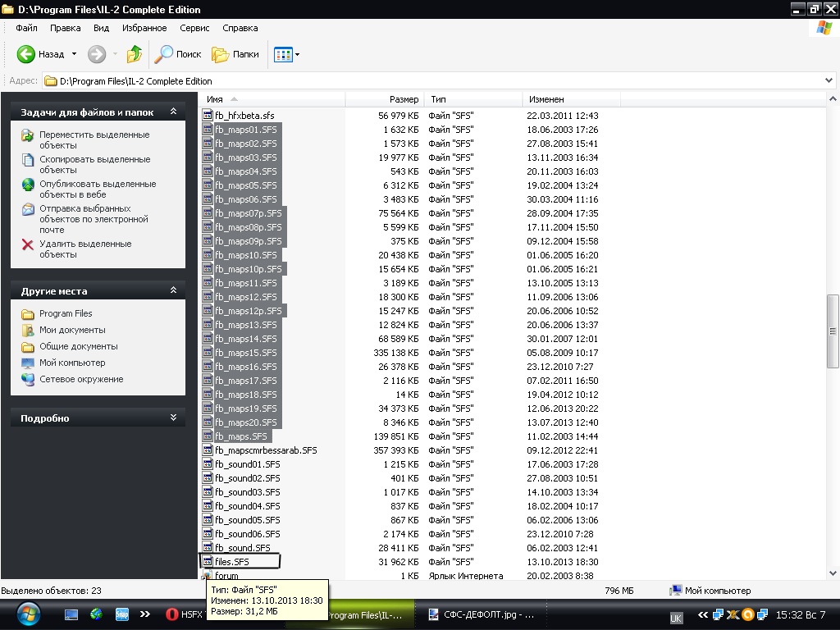
Task: Click Удалить выделенные объекты link
Action: [x=85, y=249]
